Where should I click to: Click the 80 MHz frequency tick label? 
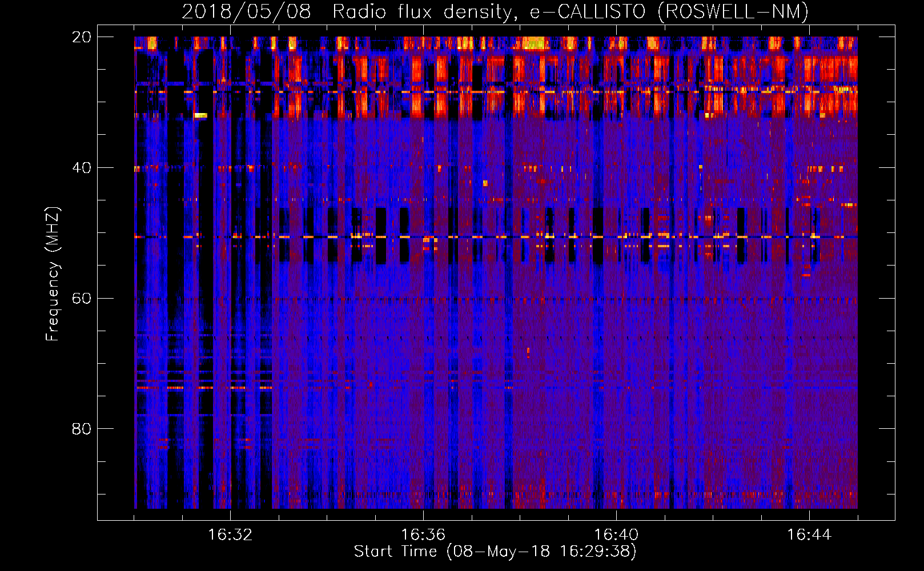tap(81, 429)
